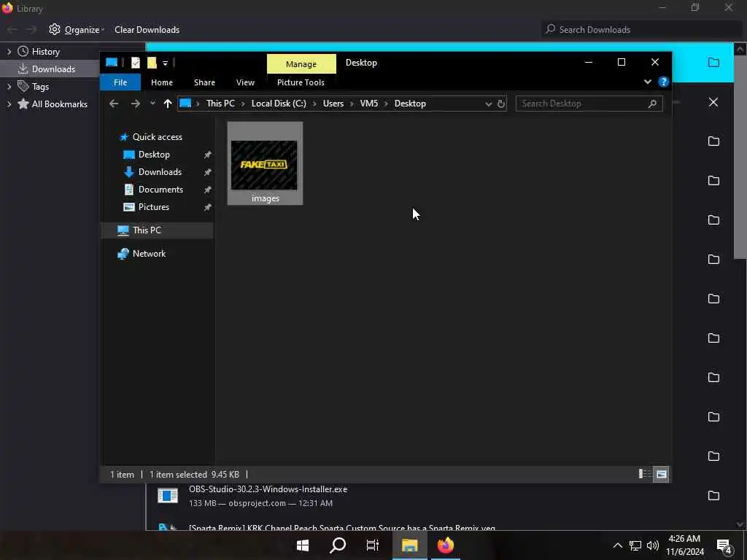Viewport: 747px width, 560px height.
Task: Click the Search Desktop field
Action: [589, 104]
